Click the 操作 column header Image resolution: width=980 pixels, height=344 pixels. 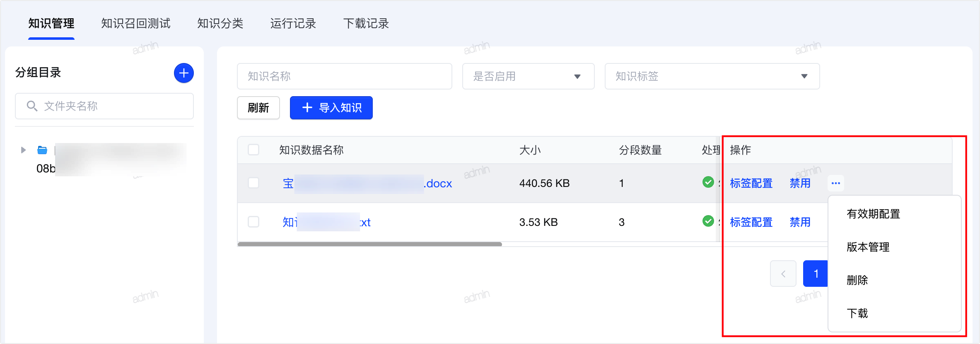click(741, 150)
